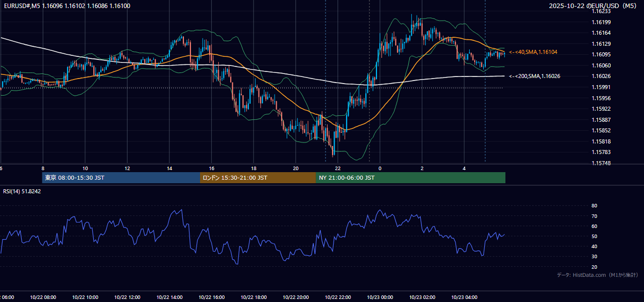Click the RSI(14) 51.8242 indicator label
Screen dimensions: 644x302
pos(22,191)
